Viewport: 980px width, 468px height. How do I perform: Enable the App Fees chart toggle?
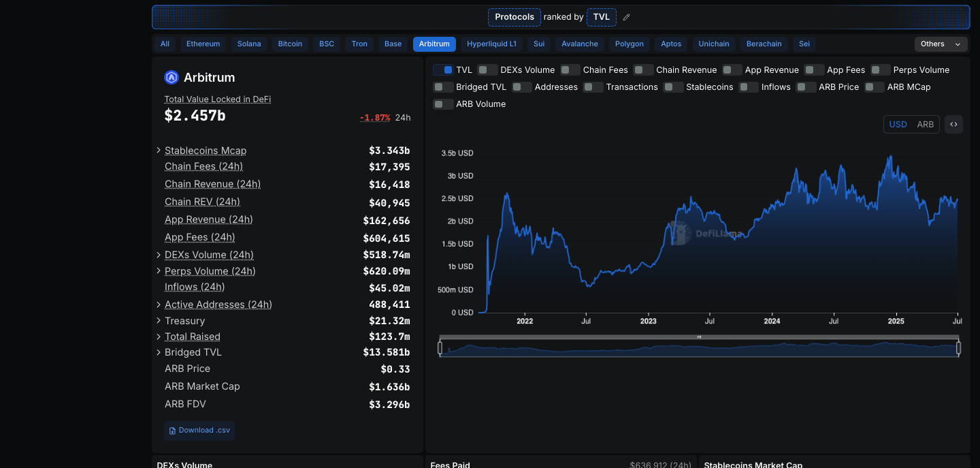(x=814, y=70)
